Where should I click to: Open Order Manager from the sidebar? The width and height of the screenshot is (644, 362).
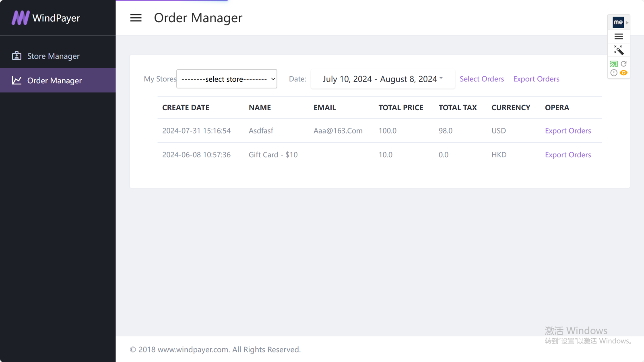click(58, 80)
